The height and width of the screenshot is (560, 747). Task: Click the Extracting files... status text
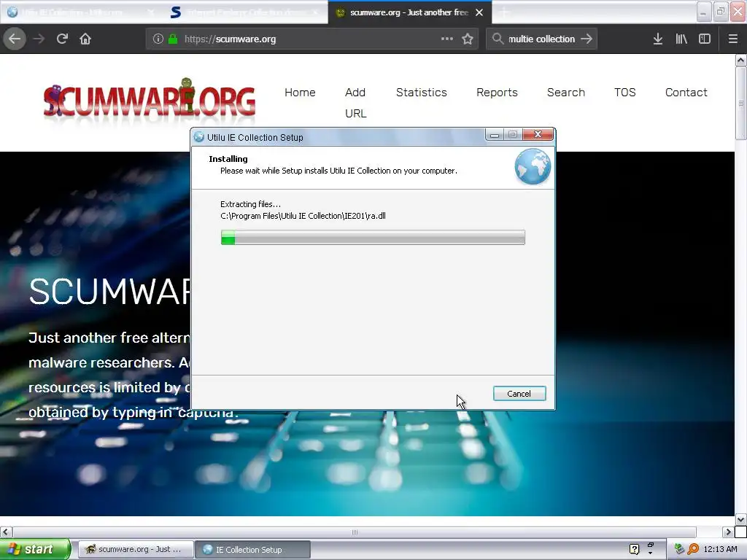251,204
